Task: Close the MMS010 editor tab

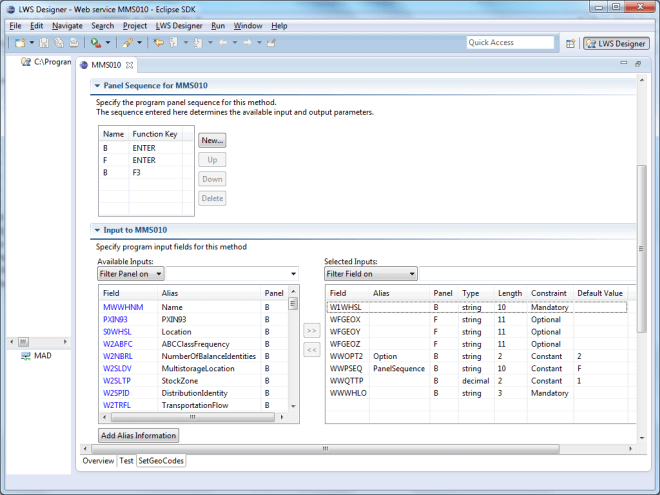Action: point(129,65)
